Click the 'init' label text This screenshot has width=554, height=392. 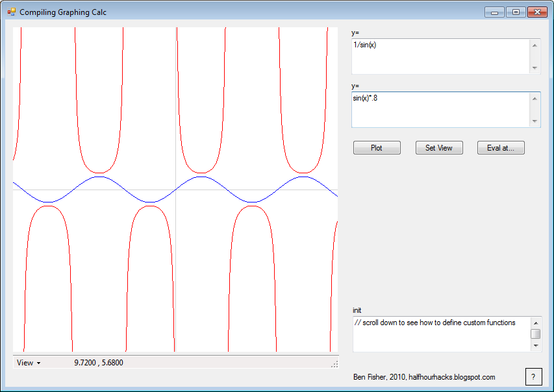357,310
